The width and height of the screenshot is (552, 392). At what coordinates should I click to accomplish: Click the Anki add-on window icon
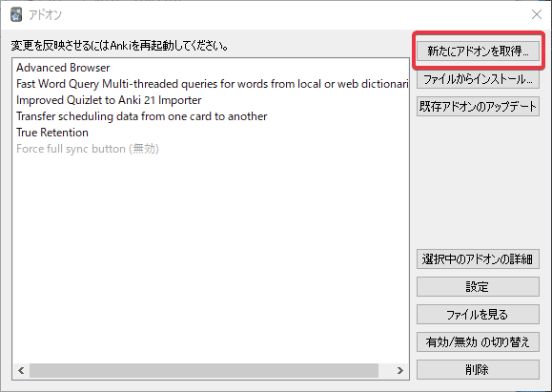(x=16, y=14)
